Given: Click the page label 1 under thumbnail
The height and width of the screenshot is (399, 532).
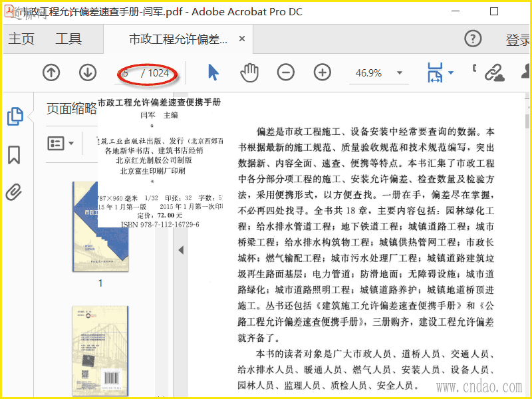Looking at the screenshot, I should [x=100, y=283].
